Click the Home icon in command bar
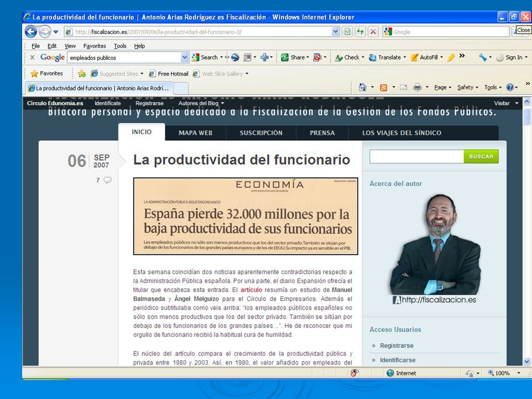This screenshot has height=399, width=532. [362, 87]
